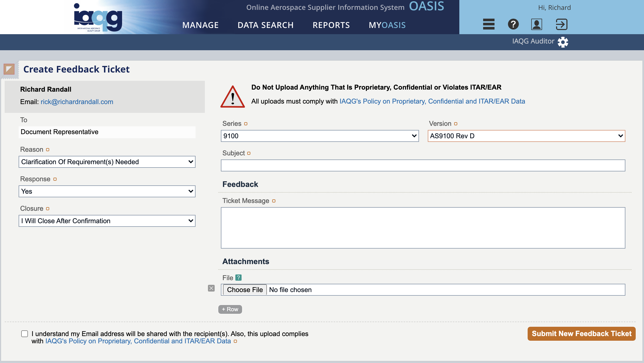Open the MYOASIS menu
Screen dimensions: 644x363
point(387,25)
